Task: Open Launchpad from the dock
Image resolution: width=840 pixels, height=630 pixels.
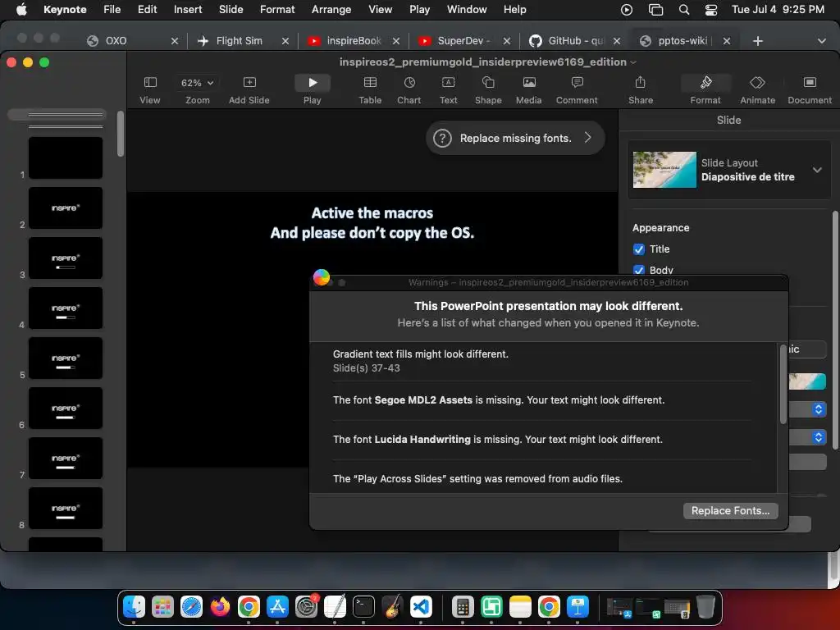Action: [163, 607]
